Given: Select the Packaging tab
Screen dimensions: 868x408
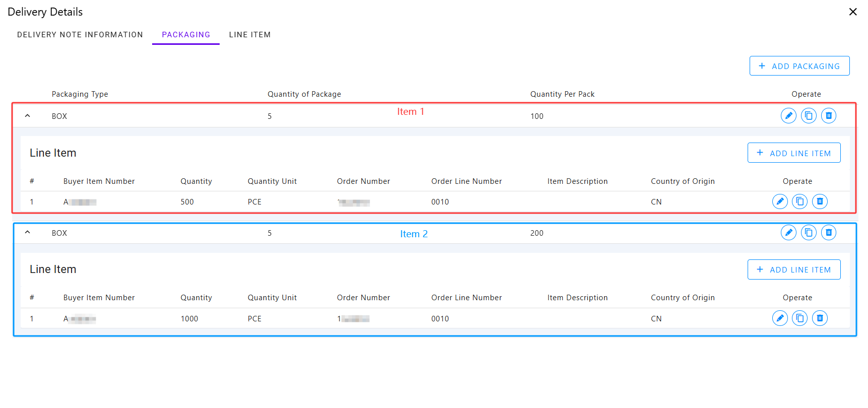Looking at the screenshot, I should coord(186,35).
